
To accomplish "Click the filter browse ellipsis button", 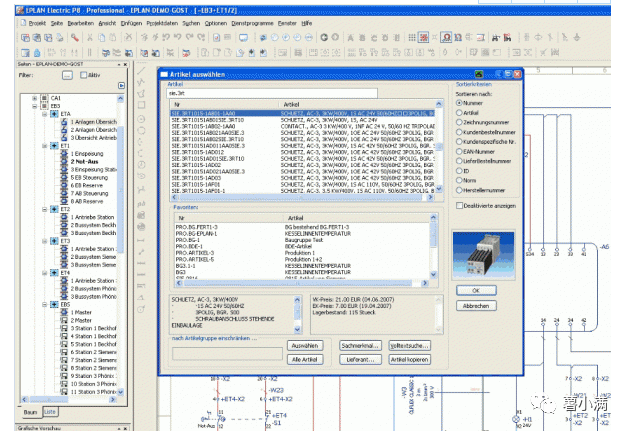I will [66, 74].
